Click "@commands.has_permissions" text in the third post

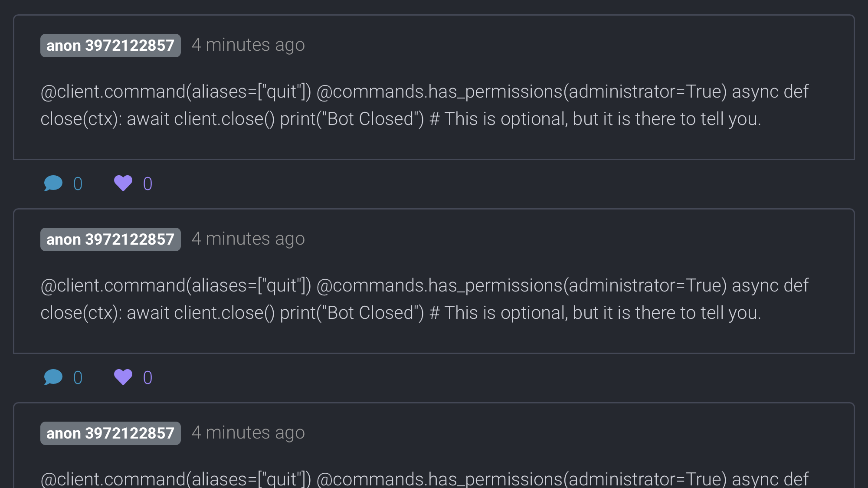[x=438, y=479]
